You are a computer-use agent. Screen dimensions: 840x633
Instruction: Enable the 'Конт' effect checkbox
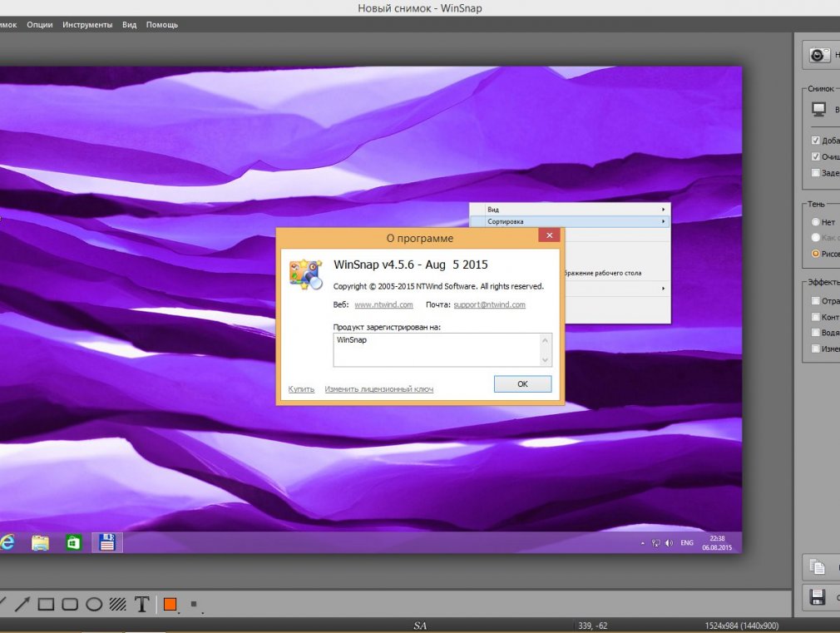point(815,317)
